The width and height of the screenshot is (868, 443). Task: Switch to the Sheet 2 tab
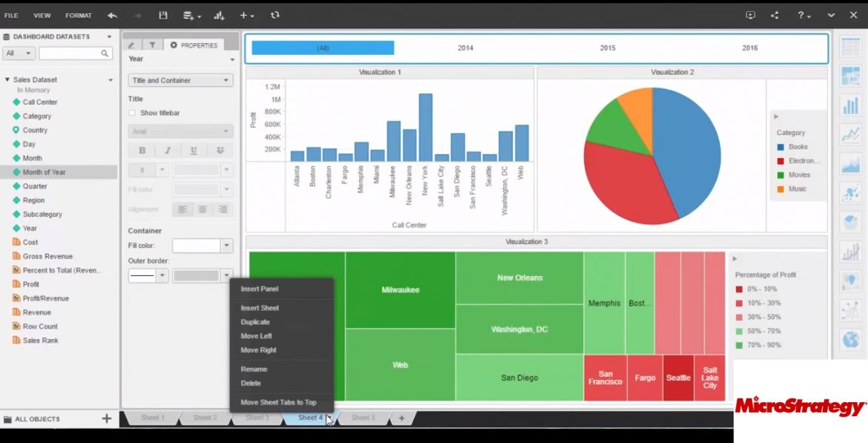205,417
